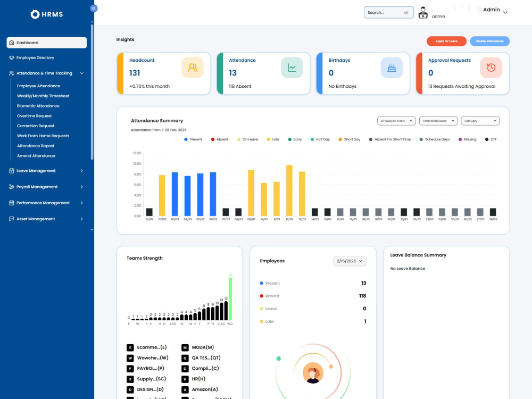Toggle the Schedule Days legend series
Image resolution: width=532 pixels, height=399 pixels.
tap(435, 139)
